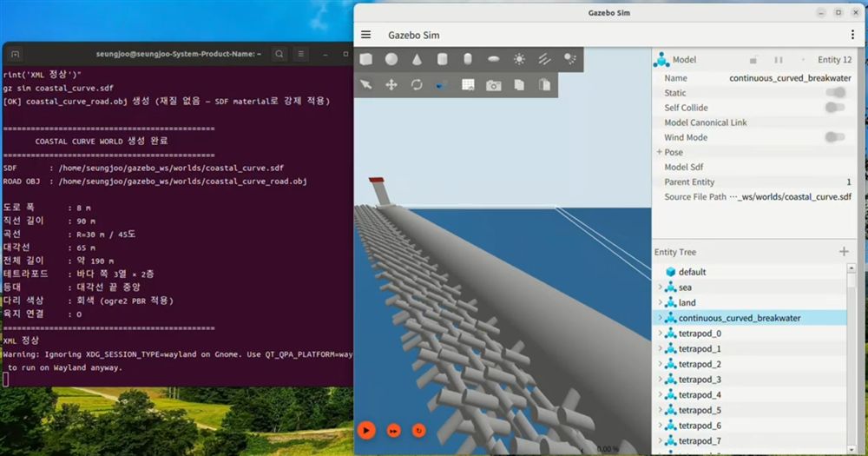Image resolution: width=868 pixels, height=456 pixels.
Task: Open the grid snap settings icon
Action: click(469, 85)
